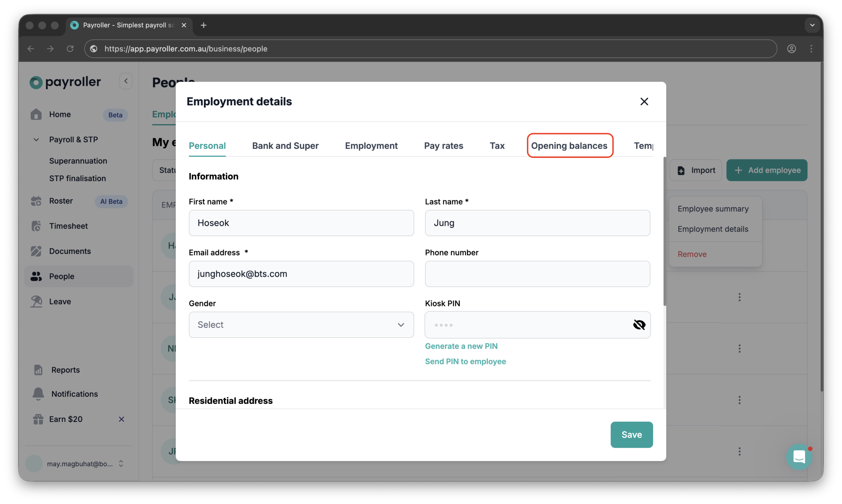The image size is (842, 504).
Task: Open the Reports section
Action: (x=65, y=370)
